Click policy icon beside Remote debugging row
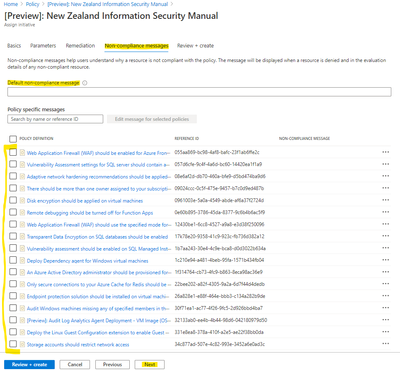 click(22, 213)
